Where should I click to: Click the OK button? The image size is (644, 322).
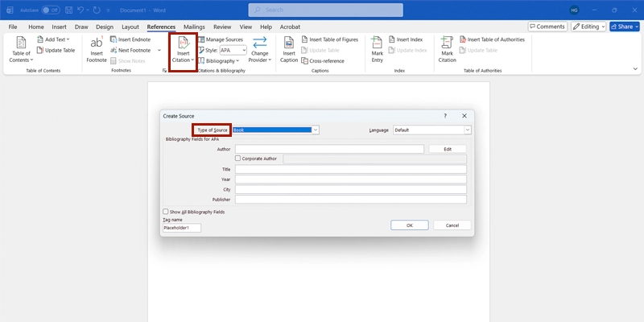tap(409, 225)
